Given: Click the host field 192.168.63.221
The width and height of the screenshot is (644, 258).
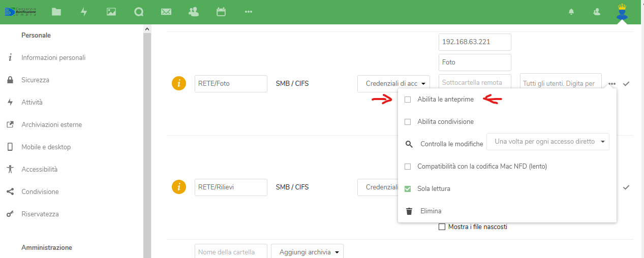Looking at the screenshot, I should click(475, 42).
